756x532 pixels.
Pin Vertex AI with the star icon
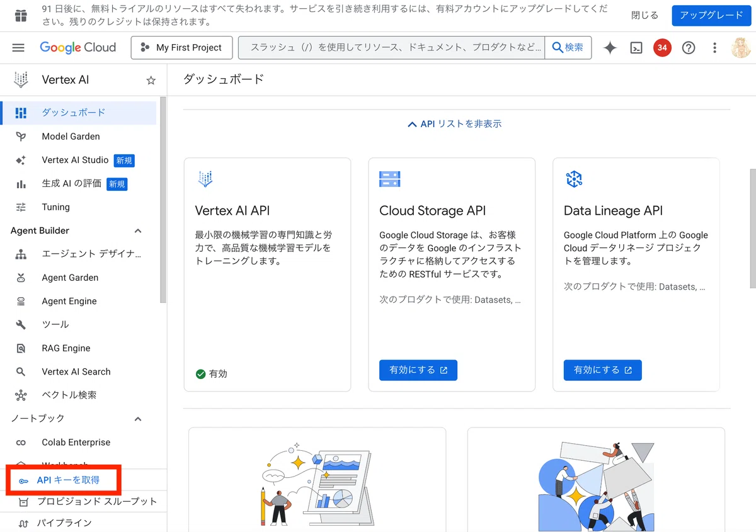point(151,80)
